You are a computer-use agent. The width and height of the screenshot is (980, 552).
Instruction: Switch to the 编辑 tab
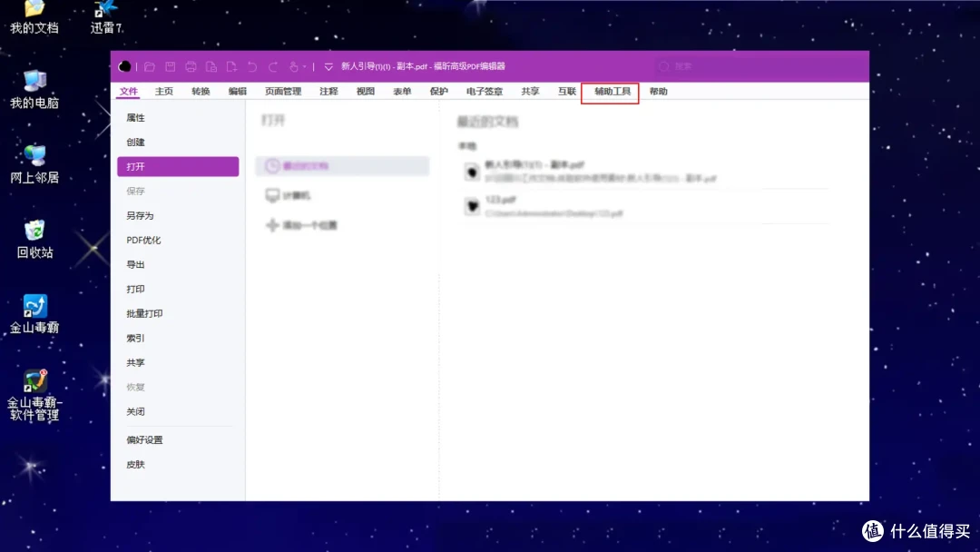[238, 92]
